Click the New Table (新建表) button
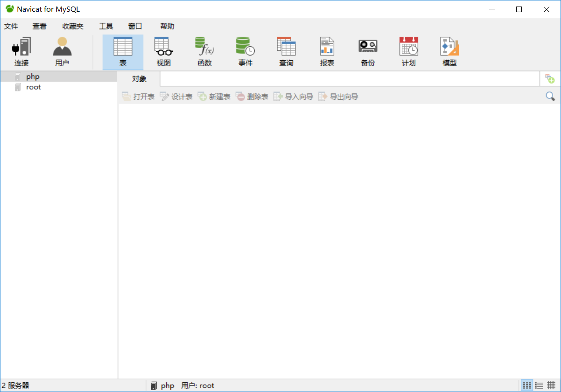 [214, 97]
